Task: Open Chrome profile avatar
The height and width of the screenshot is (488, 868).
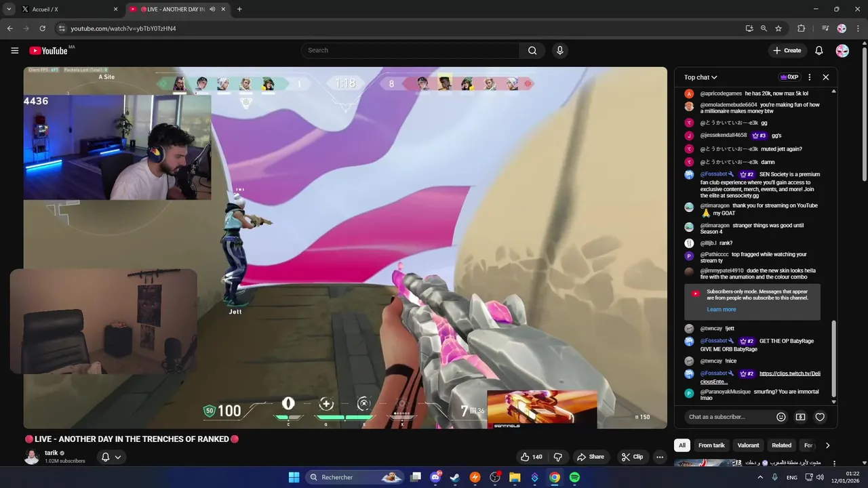Action: (x=842, y=28)
